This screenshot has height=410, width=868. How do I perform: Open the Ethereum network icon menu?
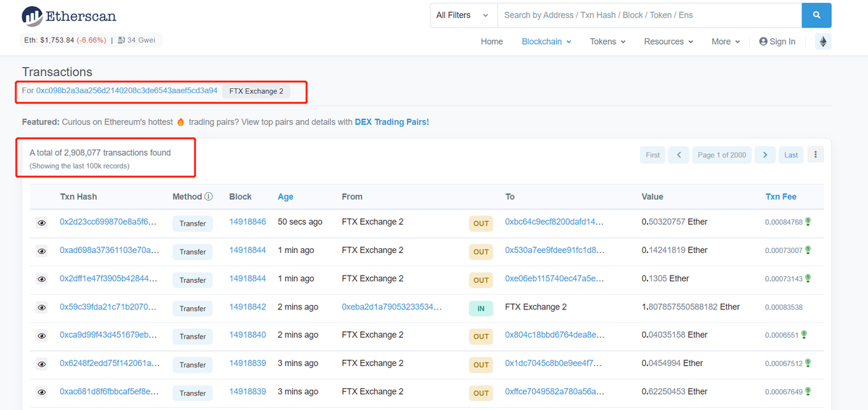[823, 42]
